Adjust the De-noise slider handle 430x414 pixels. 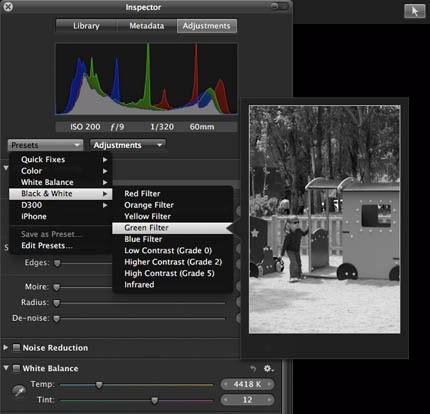[57, 319]
